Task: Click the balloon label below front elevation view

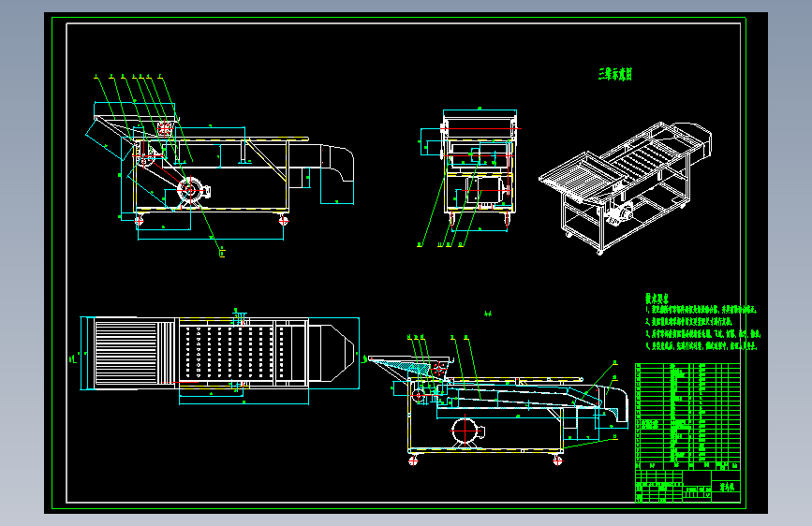Action: click(x=222, y=253)
